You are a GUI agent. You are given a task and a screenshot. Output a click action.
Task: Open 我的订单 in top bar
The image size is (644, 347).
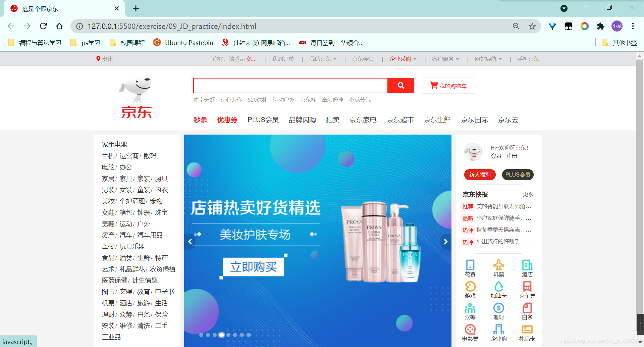click(283, 59)
